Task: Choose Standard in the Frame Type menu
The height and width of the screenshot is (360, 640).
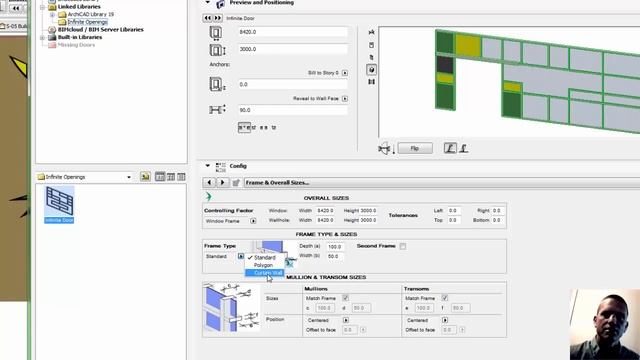Action: click(x=264, y=258)
